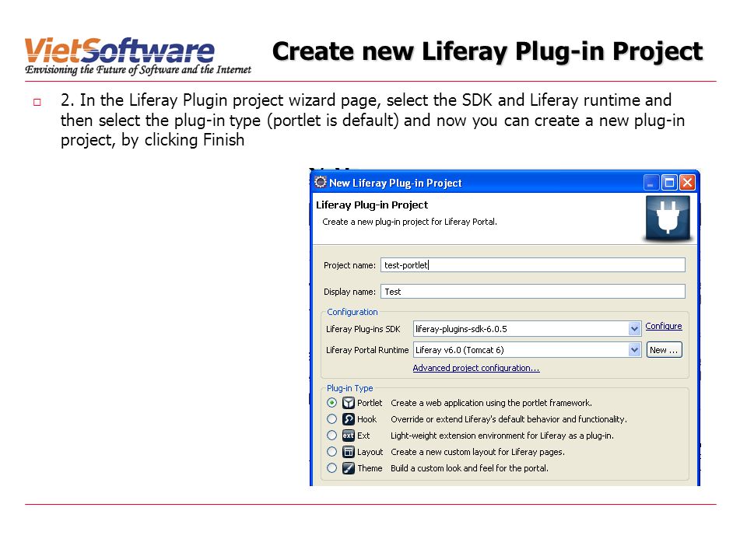Maximize the New Liferay Plug-in Project dialog
747x560 pixels.
[x=669, y=182]
